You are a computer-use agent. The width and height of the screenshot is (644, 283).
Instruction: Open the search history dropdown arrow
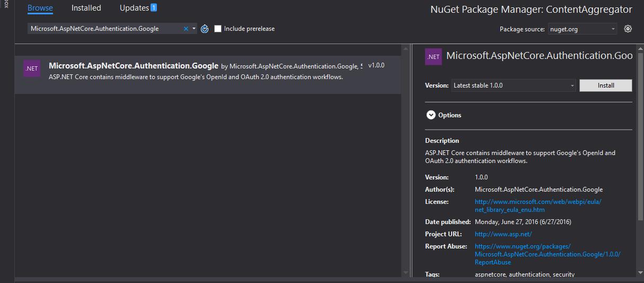tap(194, 29)
